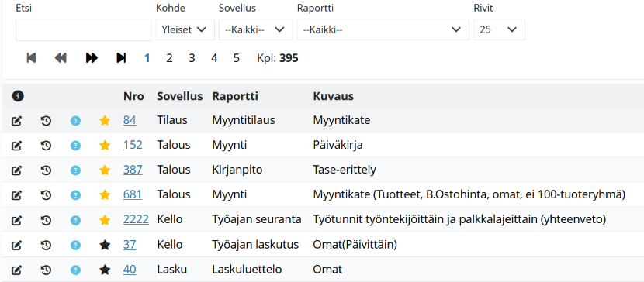Toggle favorite star for report 681

[x=106, y=194]
